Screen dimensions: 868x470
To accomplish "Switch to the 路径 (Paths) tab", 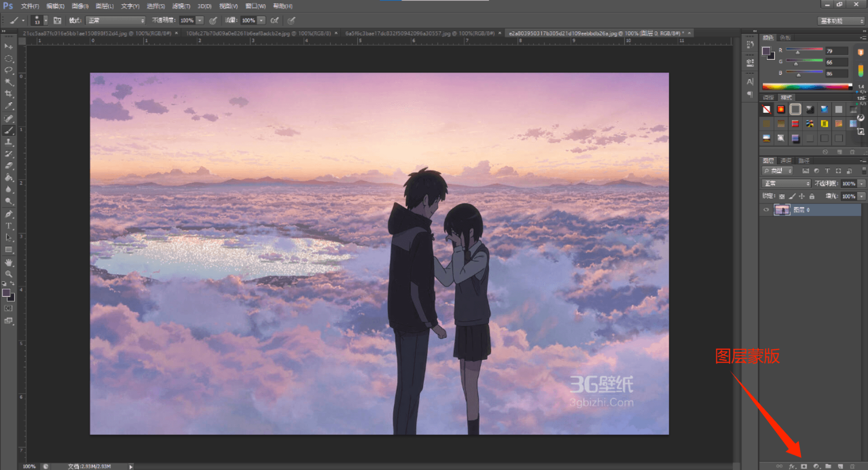I will tap(804, 161).
